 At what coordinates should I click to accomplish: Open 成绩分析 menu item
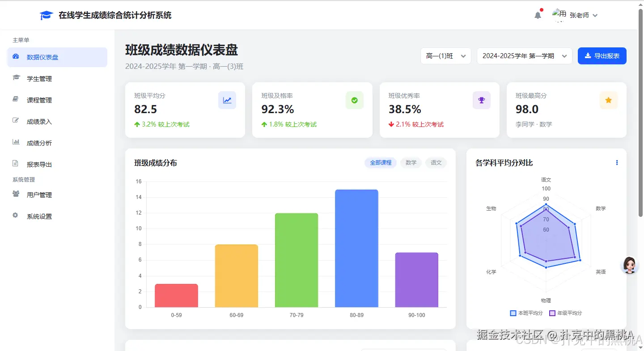click(x=57, y=143)
